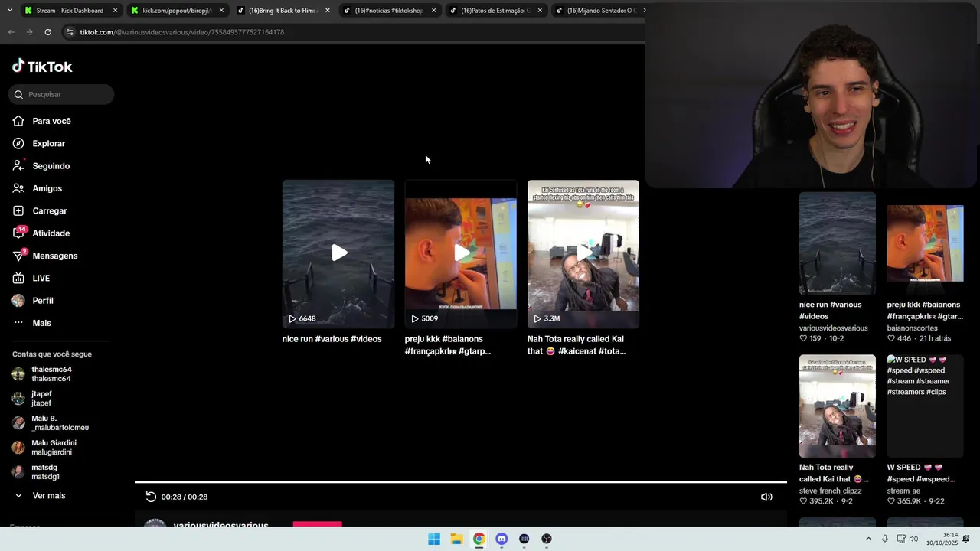Focus the Pesquisar search field
This screenshot has height=551, width=980.
click(x=61, y=94)
